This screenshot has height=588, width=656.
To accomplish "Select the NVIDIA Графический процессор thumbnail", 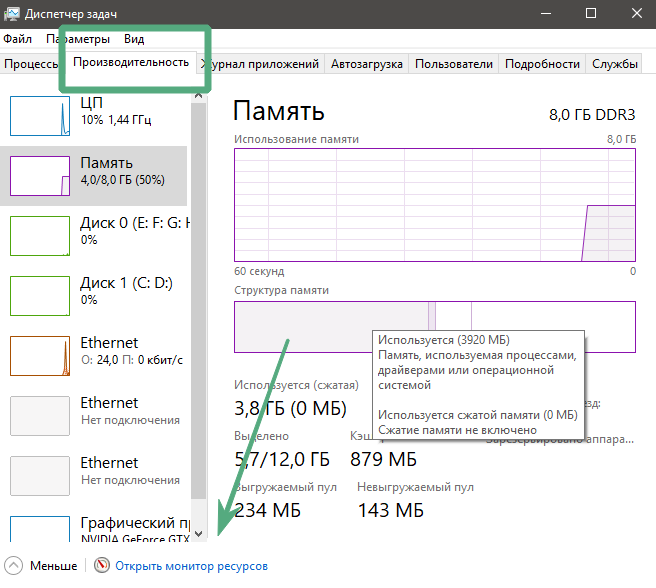I will 39,530.
